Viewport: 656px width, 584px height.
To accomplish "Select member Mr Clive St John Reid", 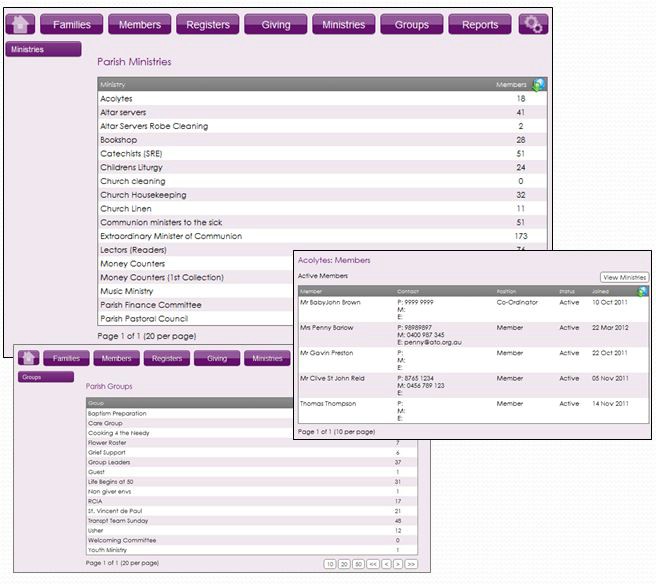I will tap(332, 378).
